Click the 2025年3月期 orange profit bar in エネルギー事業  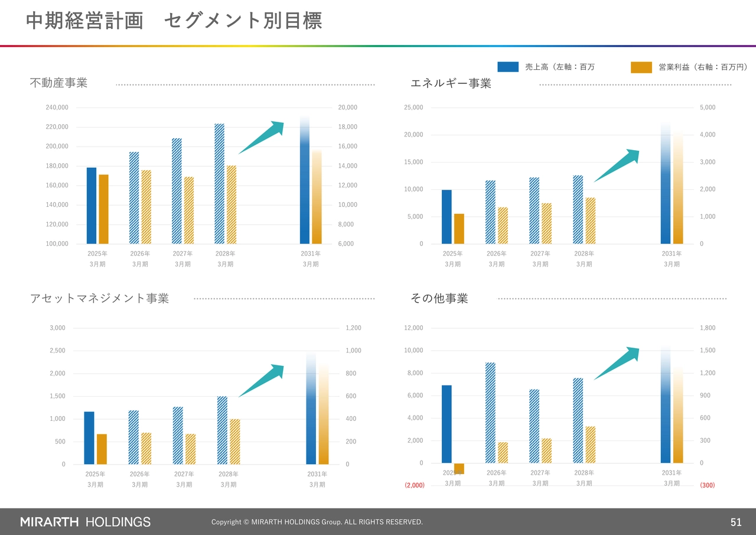[x=459, y=229]
